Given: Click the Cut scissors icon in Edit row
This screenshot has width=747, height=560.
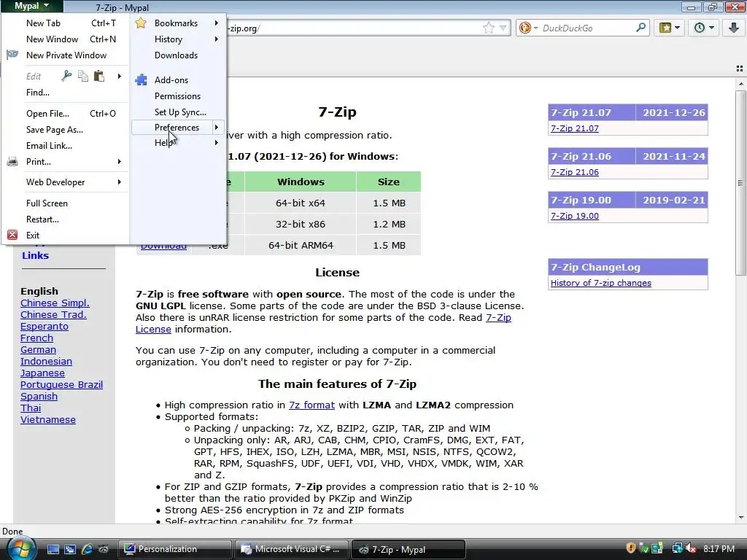Looking at the screenshot, I should tap(66, 76).
